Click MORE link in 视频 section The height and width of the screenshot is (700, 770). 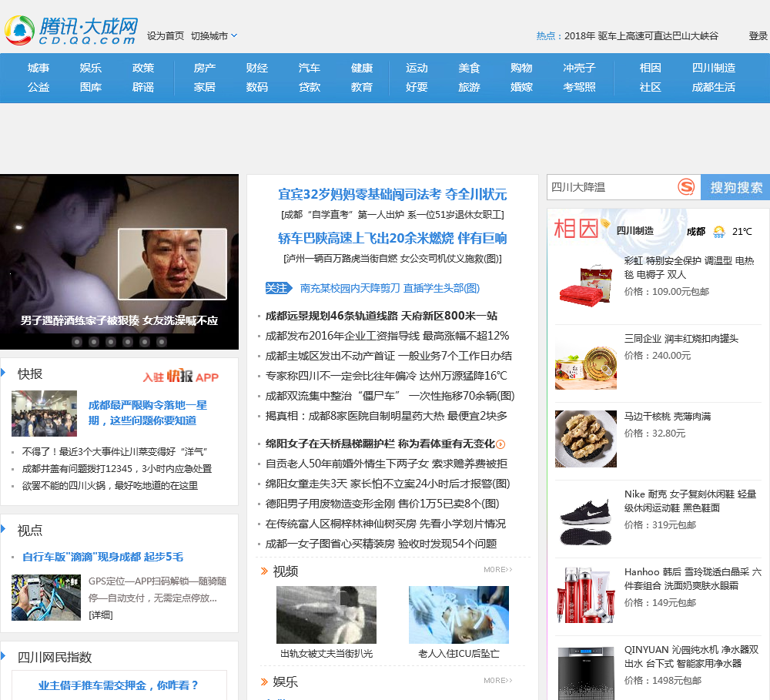tap(498, 569)
